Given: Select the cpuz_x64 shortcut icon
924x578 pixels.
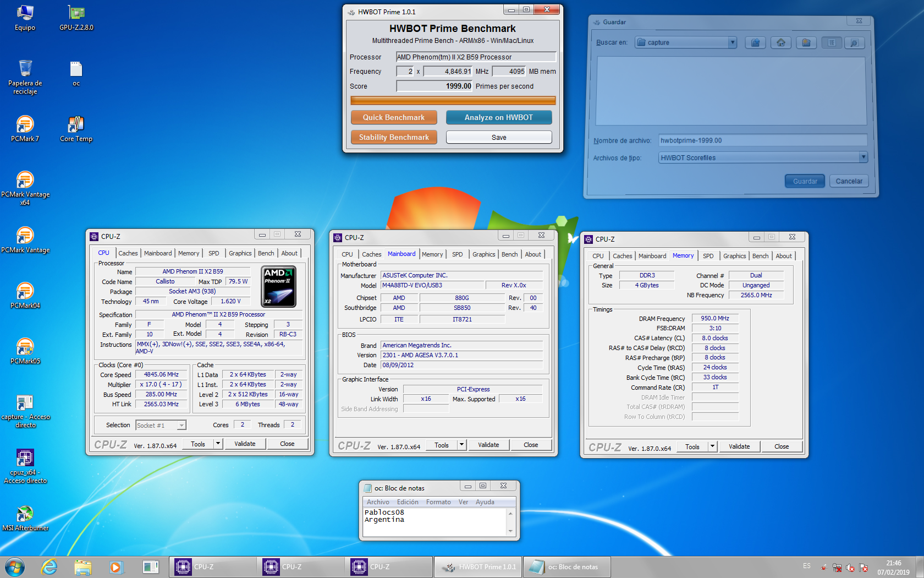Looking at the screenshot, I should click(x=25, y=467).
